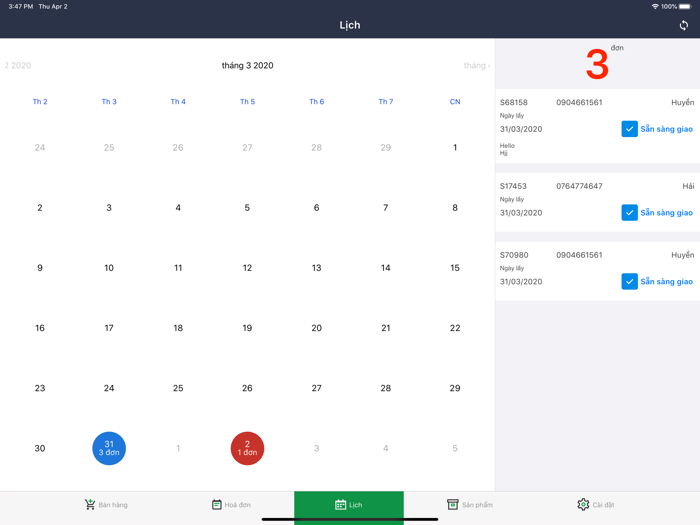
Task: Select March 15 on calendar
Action: coord(455,268)
